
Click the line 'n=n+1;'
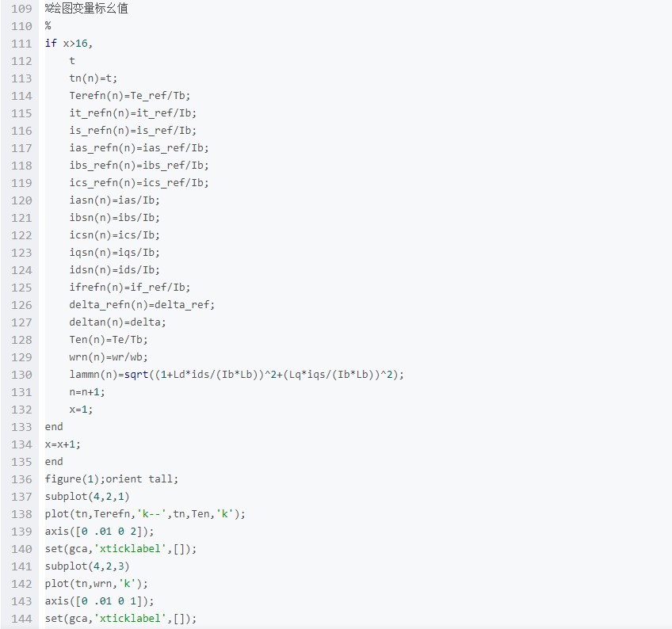click(87, 391)
